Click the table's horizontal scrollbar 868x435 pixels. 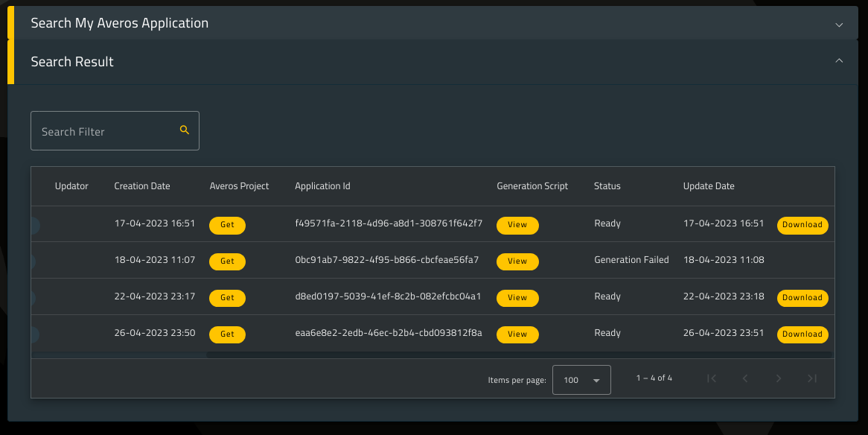pos(519,355)
